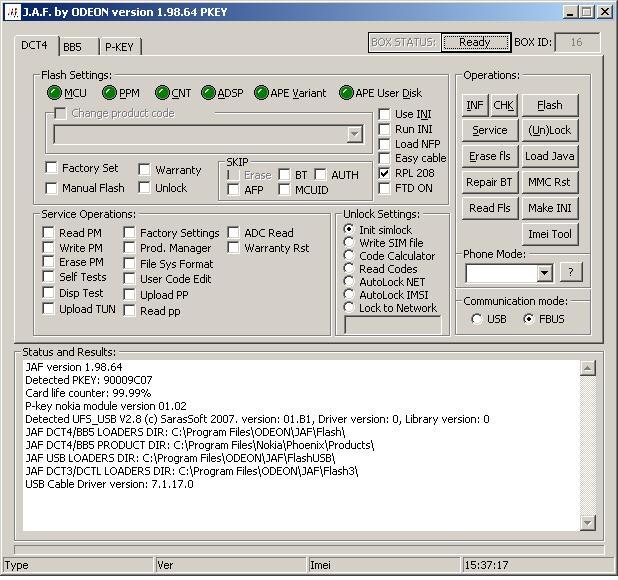Click the green APE Variant indicator
The width and height of the screenshot is (618, 580).
point(261,93)
